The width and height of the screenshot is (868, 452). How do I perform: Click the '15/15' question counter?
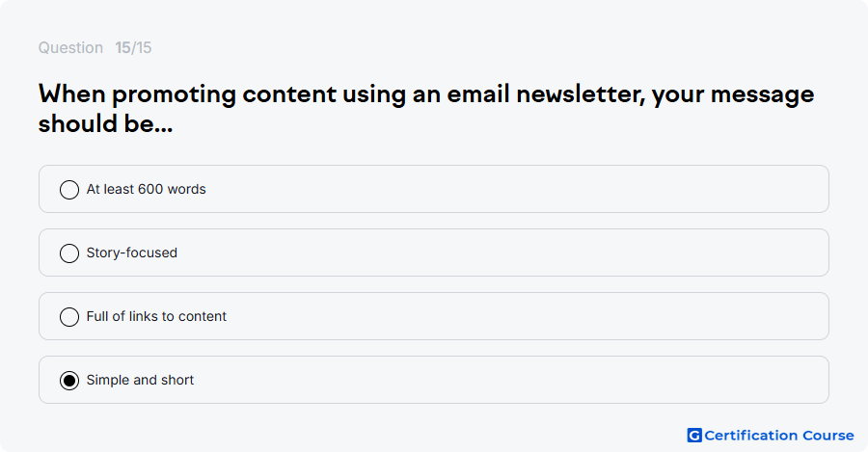coord(133,47)
